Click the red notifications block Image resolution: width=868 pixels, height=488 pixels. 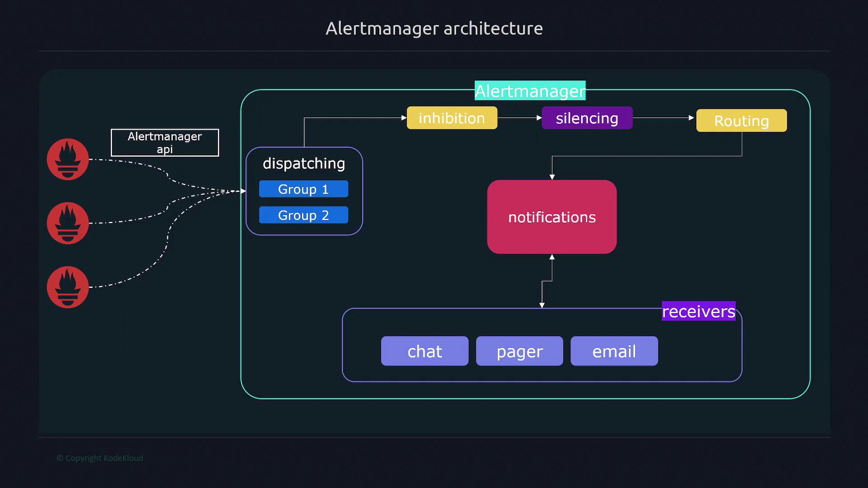tap(552, 217)
